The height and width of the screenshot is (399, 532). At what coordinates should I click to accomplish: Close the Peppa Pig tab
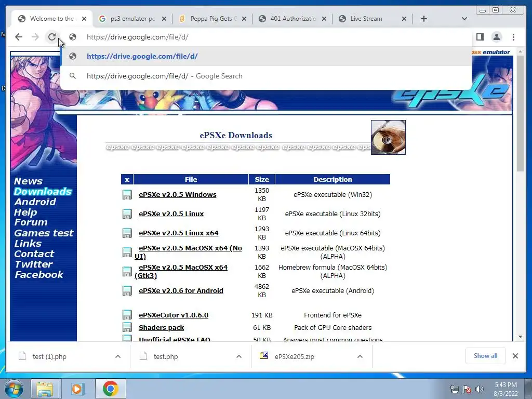tap(244, 19)
